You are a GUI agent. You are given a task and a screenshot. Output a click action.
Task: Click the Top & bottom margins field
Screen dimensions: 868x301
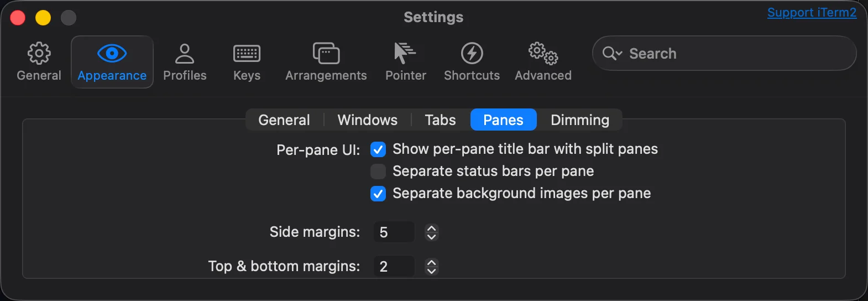[394, 267]
